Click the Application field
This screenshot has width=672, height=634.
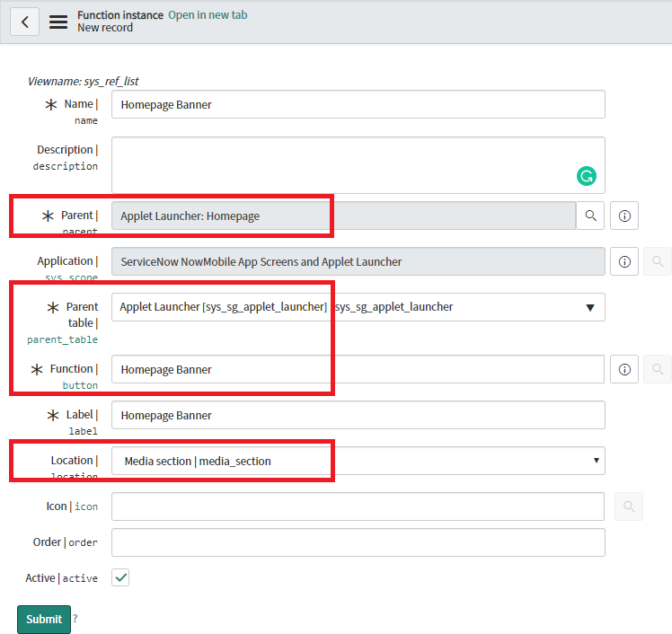point(358,261)
